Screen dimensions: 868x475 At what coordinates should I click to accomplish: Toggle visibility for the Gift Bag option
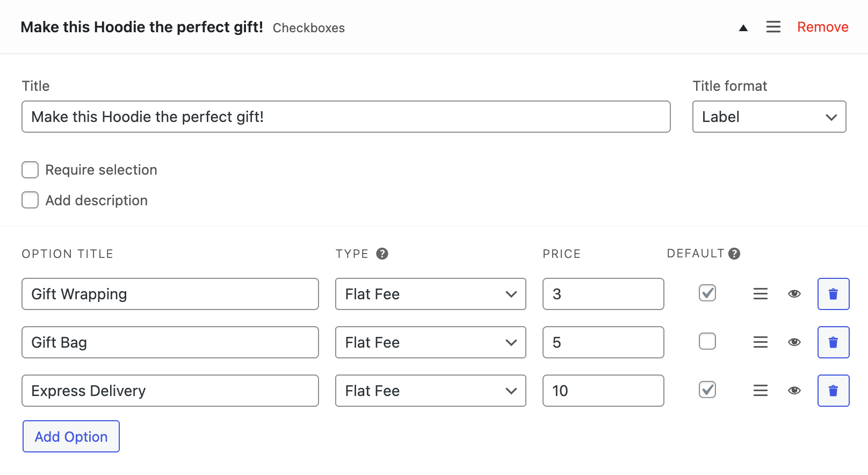[794, 342]
